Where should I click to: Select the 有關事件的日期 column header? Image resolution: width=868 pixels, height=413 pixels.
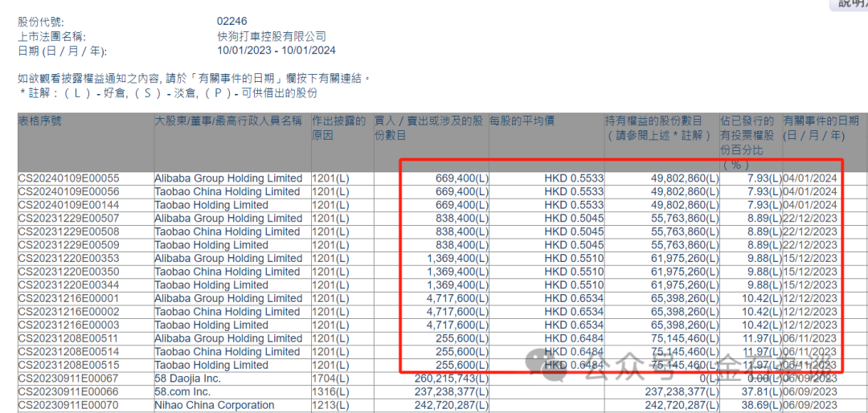[x=821, y=128]
